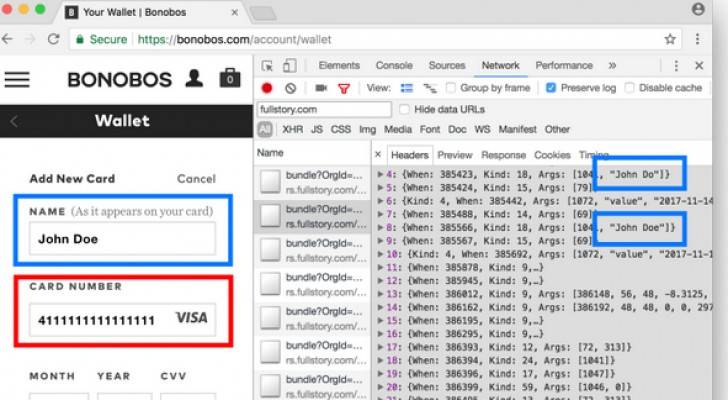Viewport: 728px width, 400px height.
Task: Expand entry 6 with When 385442
Action: click(380, 201)
